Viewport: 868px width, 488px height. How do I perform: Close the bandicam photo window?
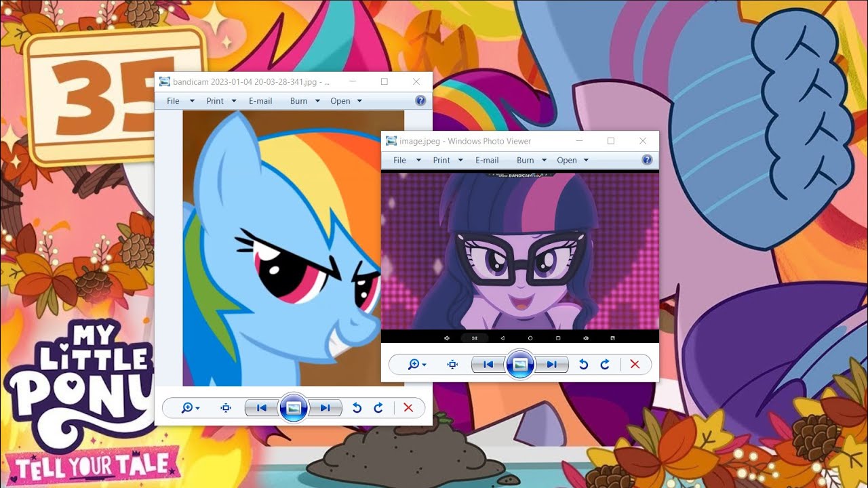pos(416,81)
